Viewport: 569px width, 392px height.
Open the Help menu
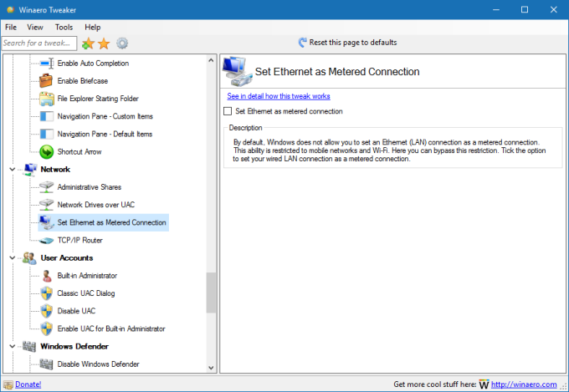93,28
